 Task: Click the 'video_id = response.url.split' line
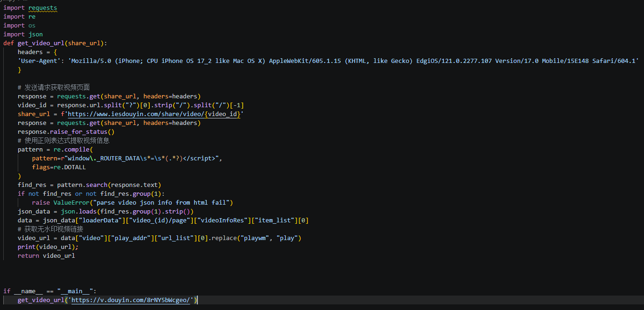click(131, 105)
